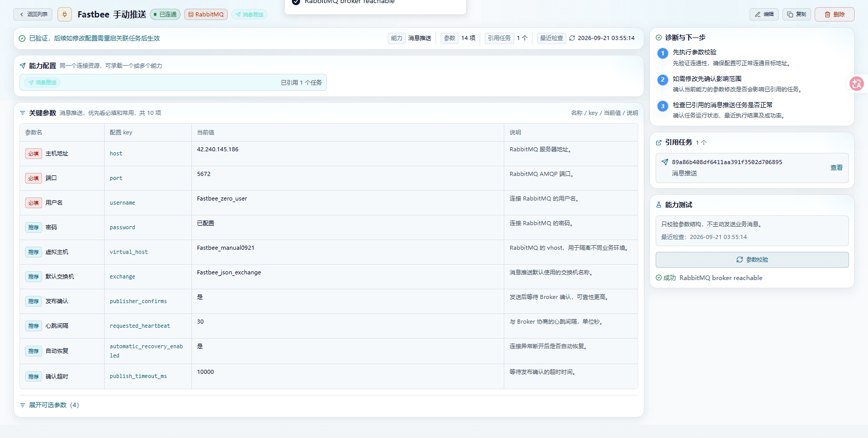Viewport: 868px width, 438px height.
Task: Open 查看 link for referenced task
Action: (837, 168)
